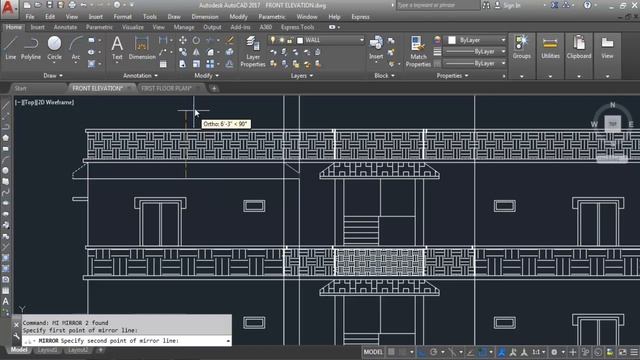Click the wrench customize icon in command line
This screenshot has width=640, height=360.
click(16, 337)
